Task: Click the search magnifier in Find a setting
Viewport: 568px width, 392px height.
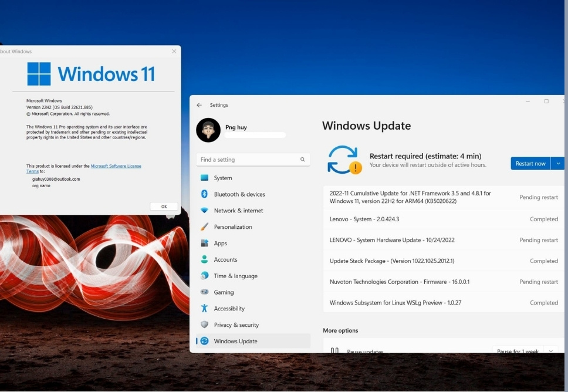Action: point(302,160)
